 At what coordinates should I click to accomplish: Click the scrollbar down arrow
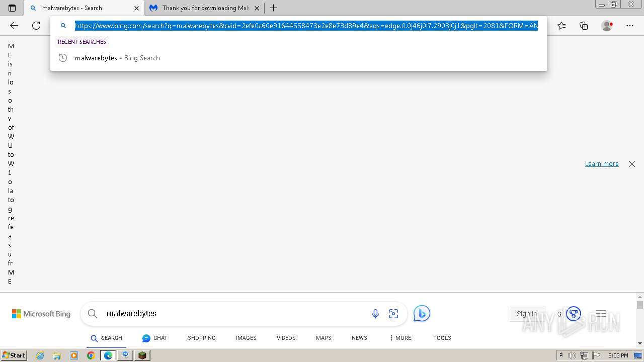[x=640, y=343]
